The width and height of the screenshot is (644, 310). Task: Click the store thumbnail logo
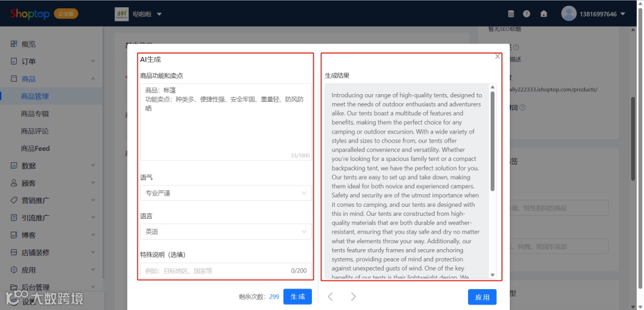pyautogui.click(x=122, y=14)
